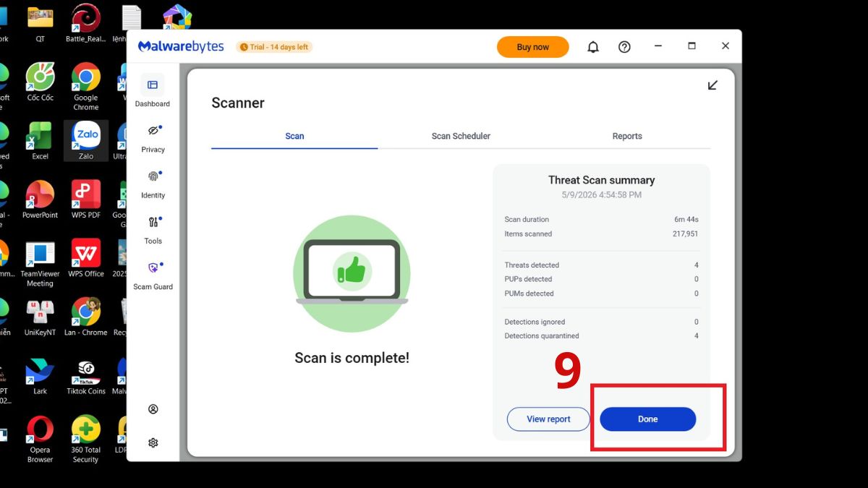Select the Opera Browser desktop icon

point(41,439)
